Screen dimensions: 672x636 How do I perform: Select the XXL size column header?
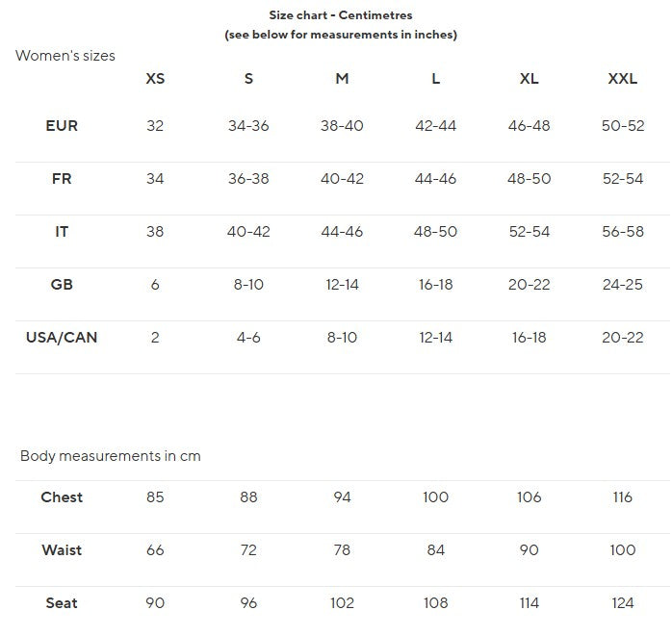[x=622, y=79]
